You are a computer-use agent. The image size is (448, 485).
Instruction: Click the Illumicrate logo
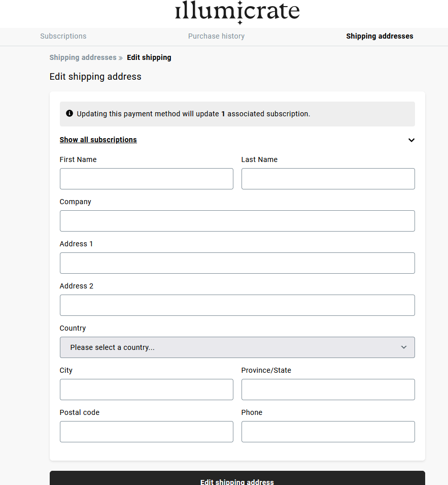tap(237, 12)
